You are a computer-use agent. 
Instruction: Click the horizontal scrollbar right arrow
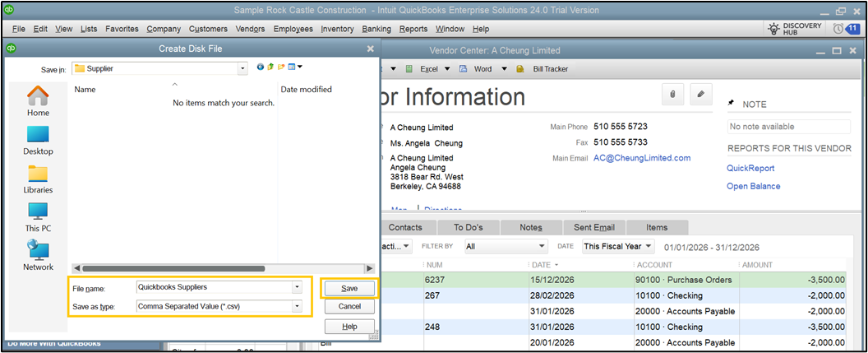coord(369,268)
